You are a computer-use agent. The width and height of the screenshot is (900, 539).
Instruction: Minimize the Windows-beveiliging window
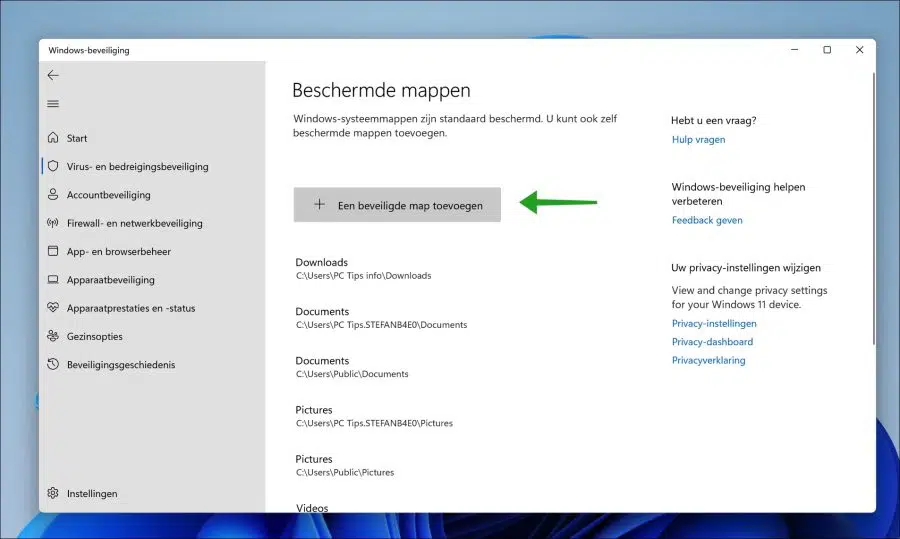coord(794,50)
